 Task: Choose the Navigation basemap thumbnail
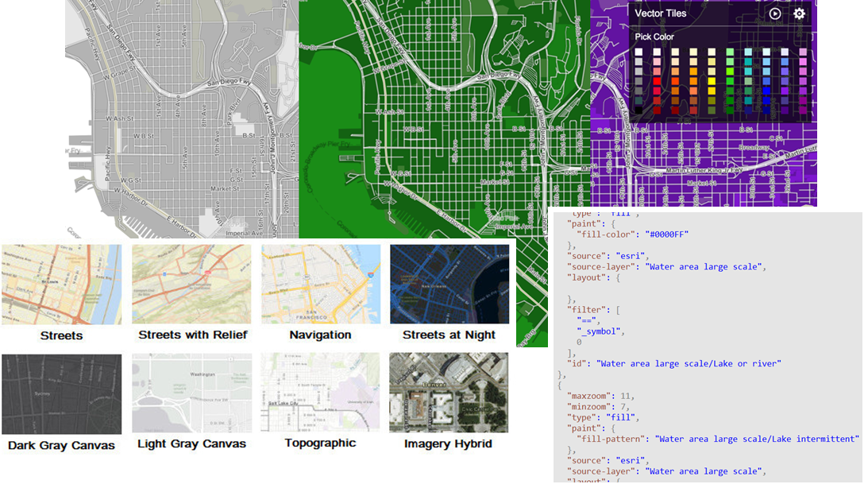pyautogui.click(x=320, y=284)
